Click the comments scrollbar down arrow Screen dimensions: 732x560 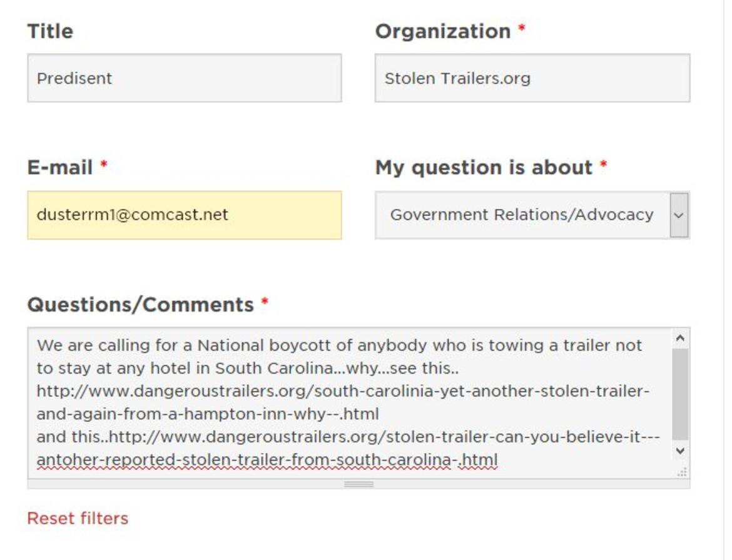[680, 451]
